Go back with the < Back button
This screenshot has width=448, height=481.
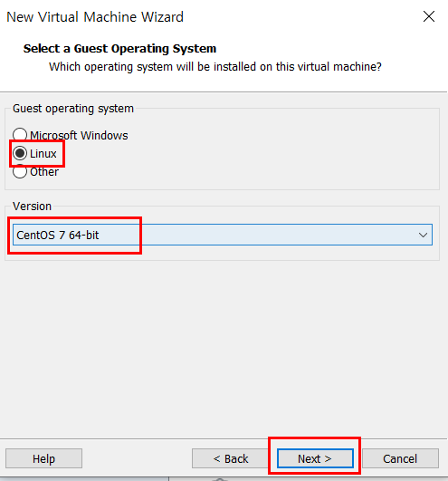(231, 458)
